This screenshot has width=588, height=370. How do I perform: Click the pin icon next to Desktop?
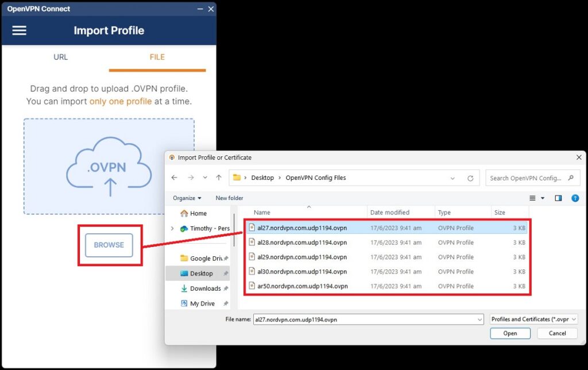coord(226,273)
